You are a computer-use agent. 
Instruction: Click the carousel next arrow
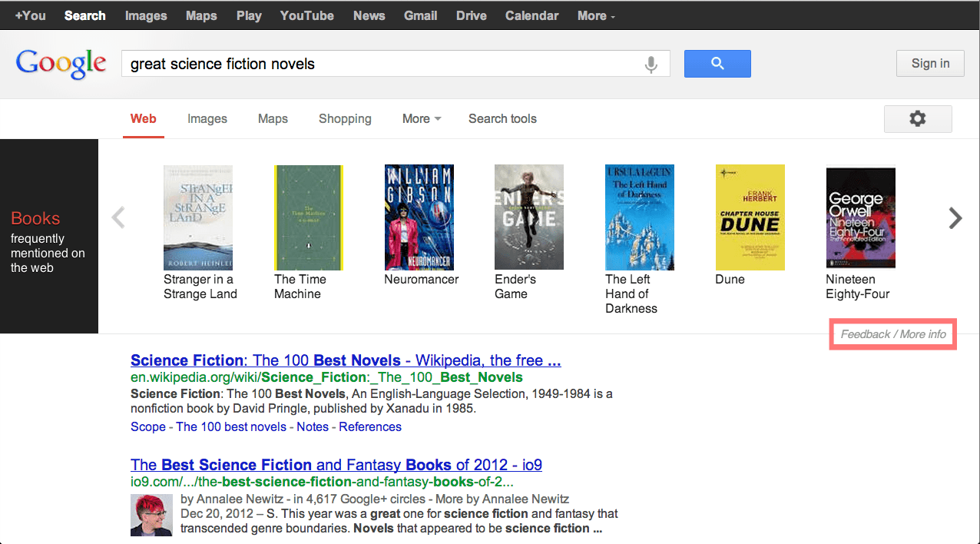point(955,218)
